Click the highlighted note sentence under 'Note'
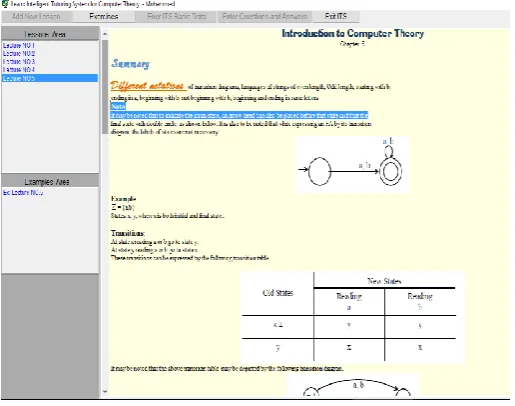 tap(239, 115)
